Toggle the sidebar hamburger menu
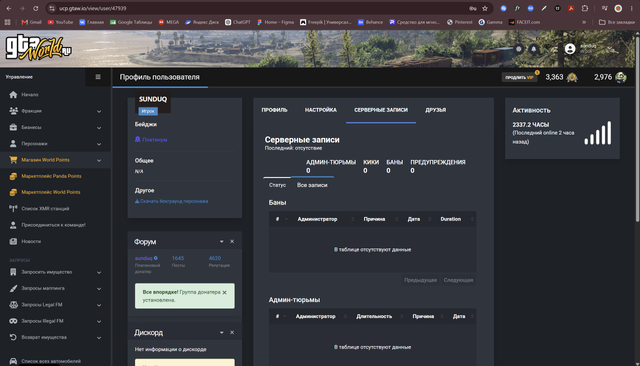Screen dimensions: 640x366 click(98, 77)
